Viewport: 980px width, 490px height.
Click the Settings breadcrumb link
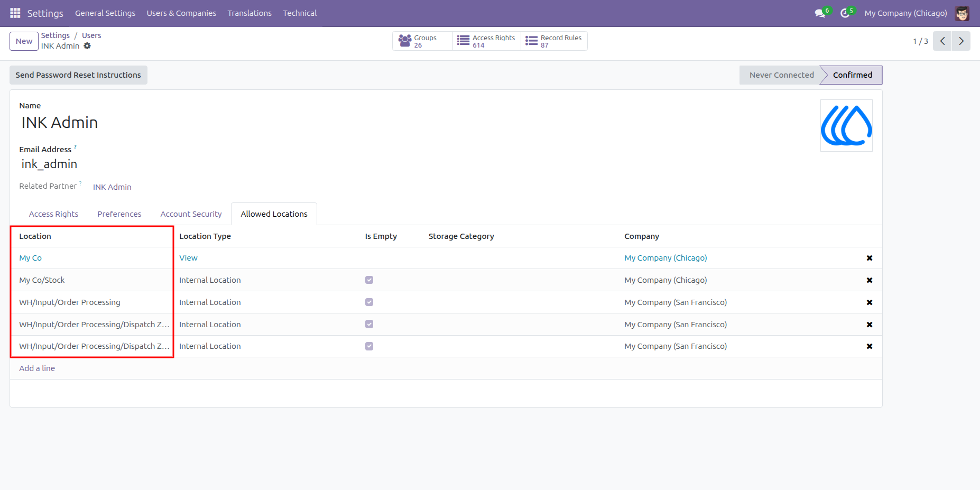pos(56,35)
